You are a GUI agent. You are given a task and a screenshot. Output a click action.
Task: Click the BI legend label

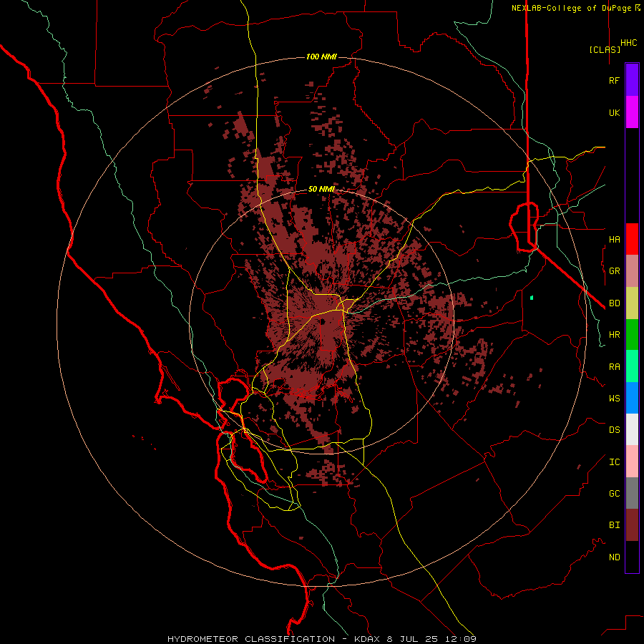click(x=614, y=525)
